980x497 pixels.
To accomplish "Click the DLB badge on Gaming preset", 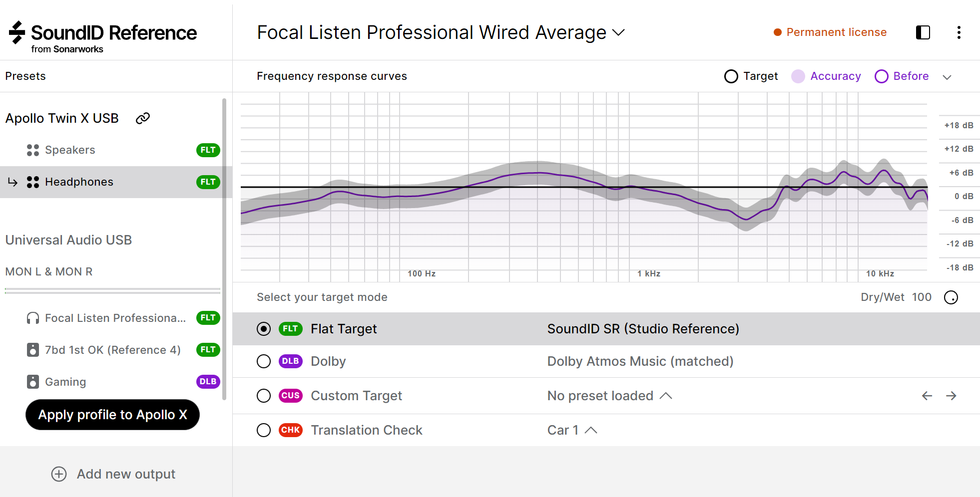I will click(208, 382).
